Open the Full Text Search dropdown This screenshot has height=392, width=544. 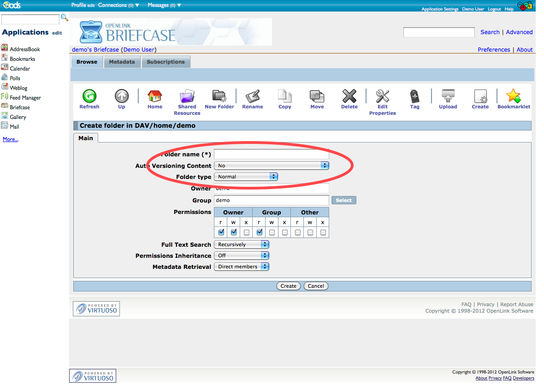tap(241, 244)
